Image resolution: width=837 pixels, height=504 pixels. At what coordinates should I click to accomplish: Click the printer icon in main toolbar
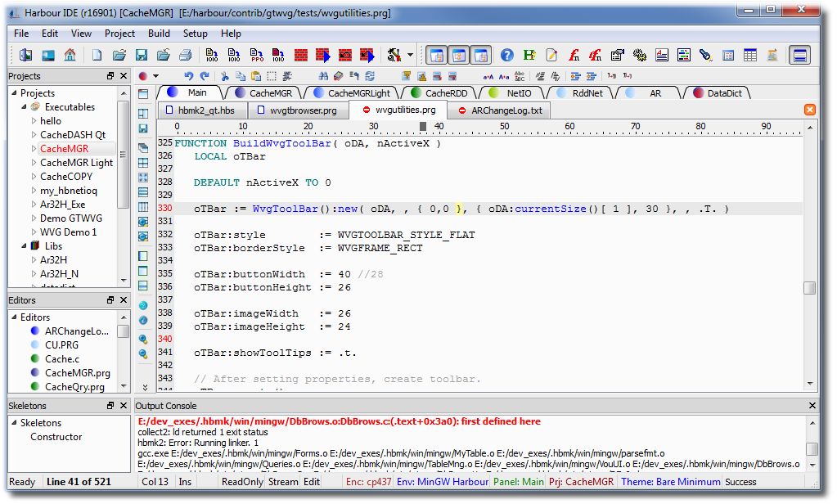(x=185, y=56)
